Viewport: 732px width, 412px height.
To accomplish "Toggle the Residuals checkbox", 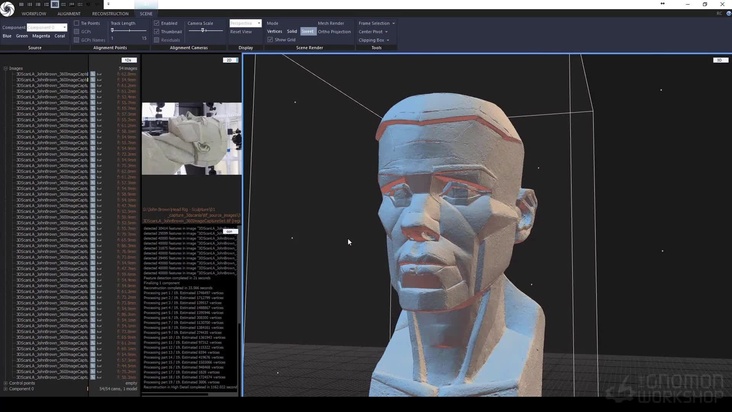I will point(156,40).
